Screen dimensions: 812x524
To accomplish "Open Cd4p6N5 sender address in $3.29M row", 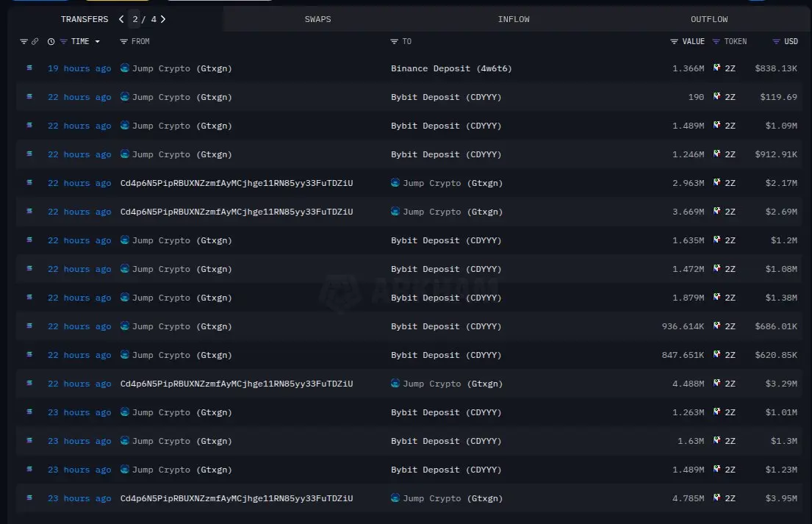I will click(237, 384).
